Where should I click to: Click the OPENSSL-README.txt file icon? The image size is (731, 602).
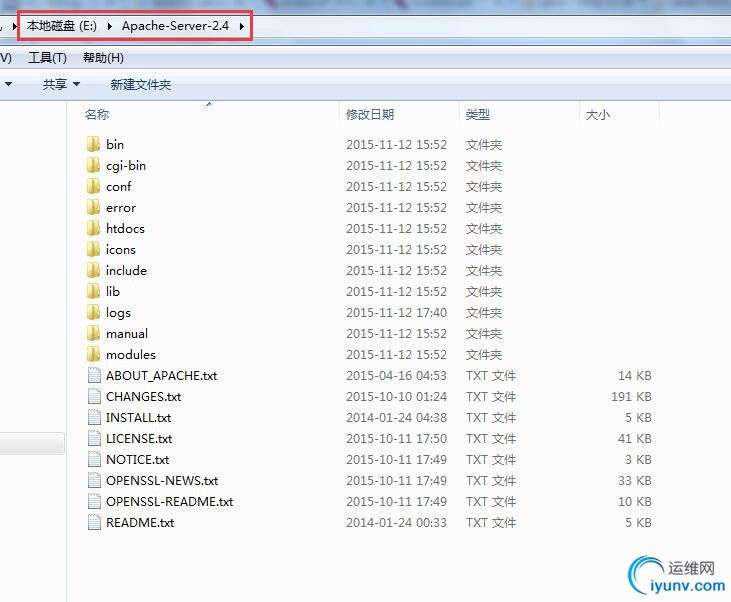pos(94,501)
